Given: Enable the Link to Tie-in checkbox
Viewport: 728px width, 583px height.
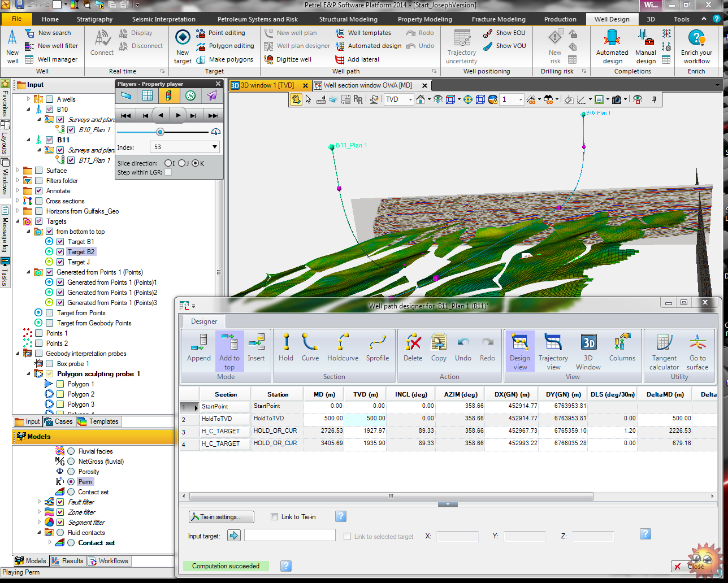Looking at the screenshot, I should tap(275, 517).
